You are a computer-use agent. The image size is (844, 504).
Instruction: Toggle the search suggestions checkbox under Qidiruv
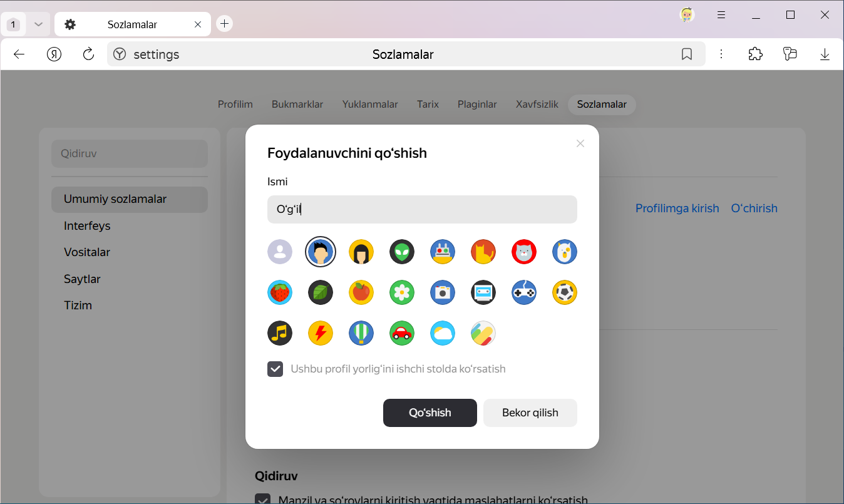tap(263, 500)
